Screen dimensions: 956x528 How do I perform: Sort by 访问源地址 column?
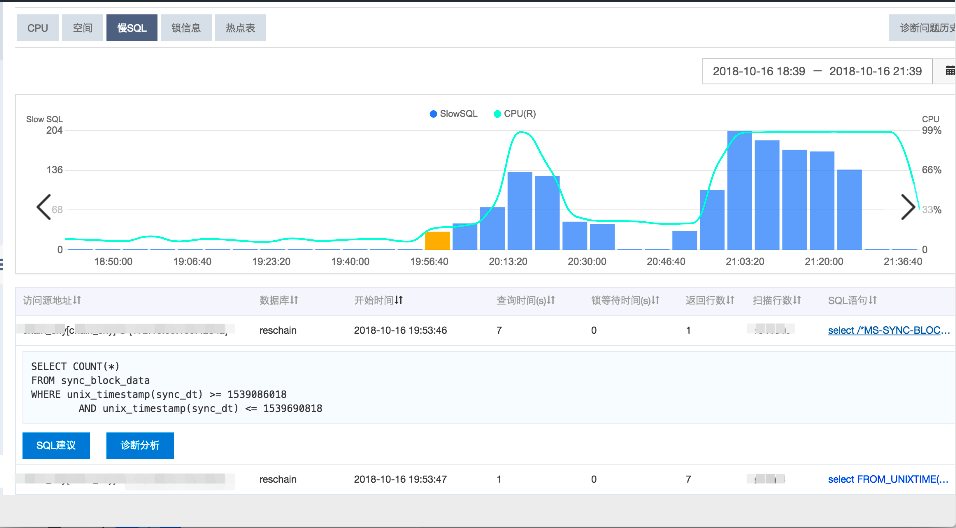[52, 301]
